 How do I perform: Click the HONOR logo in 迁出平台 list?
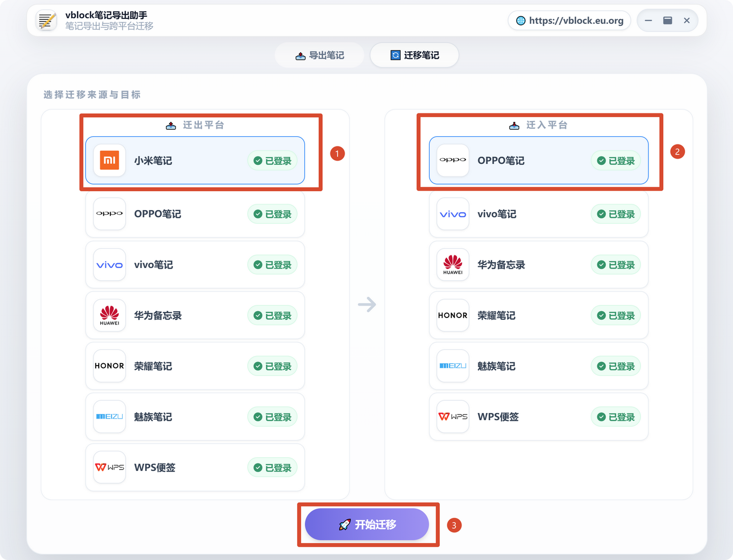(x=109, y=366)
